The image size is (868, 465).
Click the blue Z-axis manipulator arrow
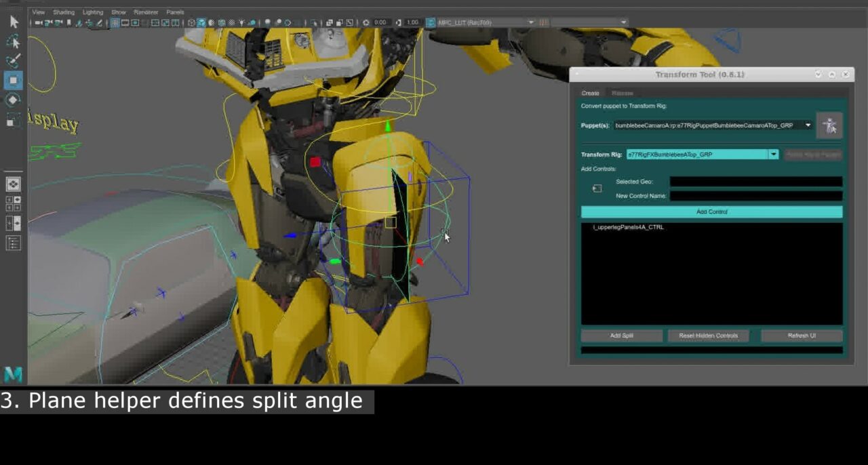(290, 236)
